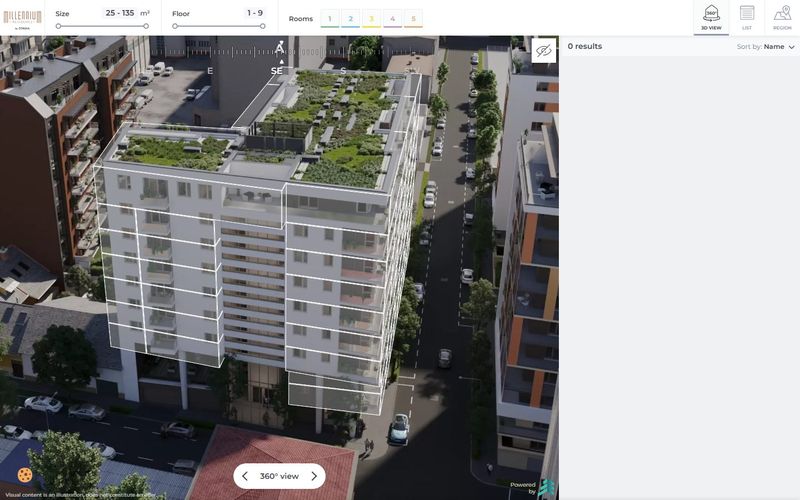Toggle the 5 rooms filter
The width and height of the screenshot is (800, 500).
413,19
